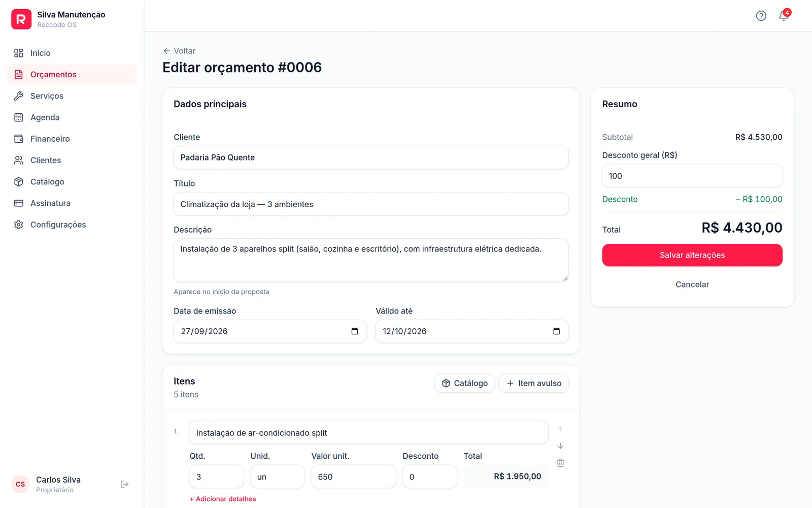The height and width of the screenshot is (508, 812).
Task: Move item 1 up with arrow
Action: (560, 429)
